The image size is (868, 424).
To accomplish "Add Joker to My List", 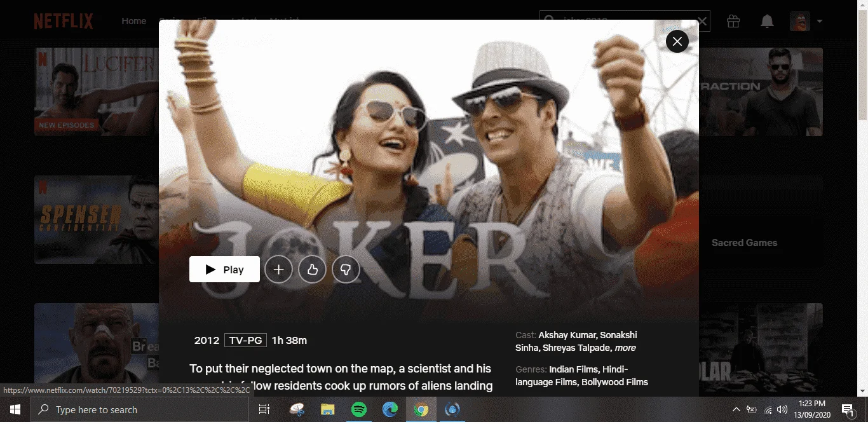I will (x=278, y=270).
